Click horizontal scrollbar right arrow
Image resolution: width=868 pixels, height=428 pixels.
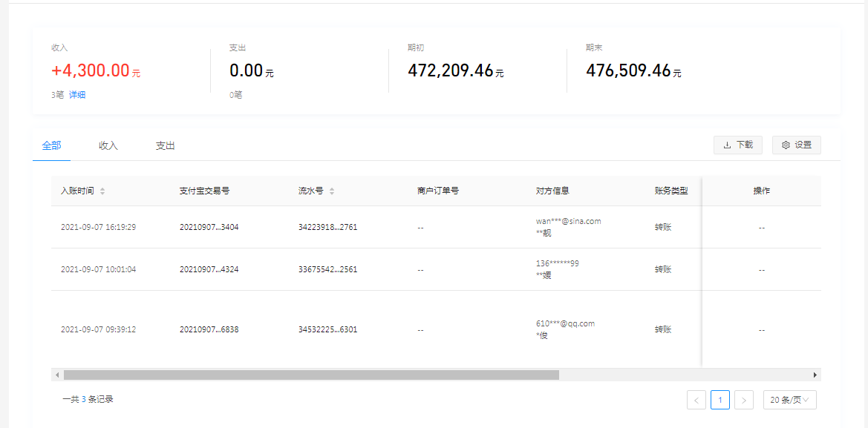[x=815, y=375]
